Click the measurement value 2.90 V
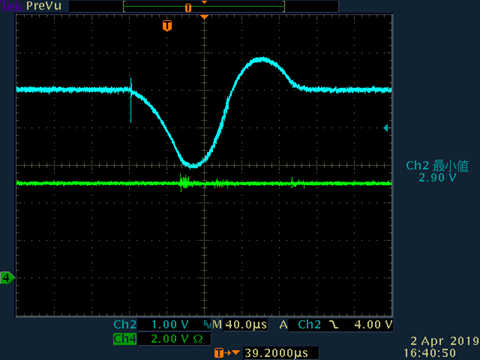 pyautogui.click(x=437, y=178)
